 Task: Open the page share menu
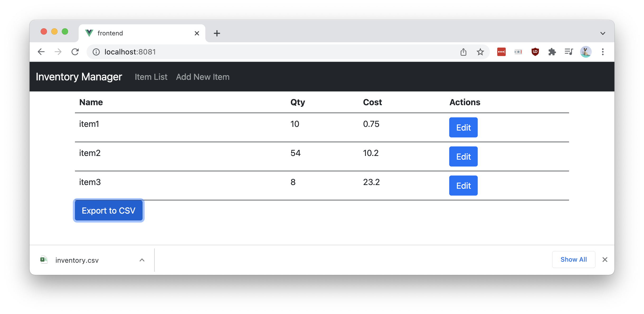click(463, 52)
